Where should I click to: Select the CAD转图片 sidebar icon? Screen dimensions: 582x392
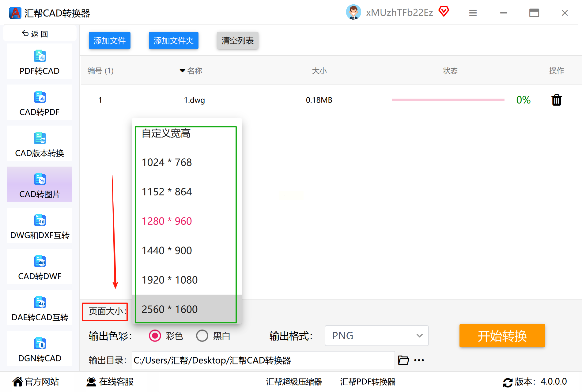point(40,179)
